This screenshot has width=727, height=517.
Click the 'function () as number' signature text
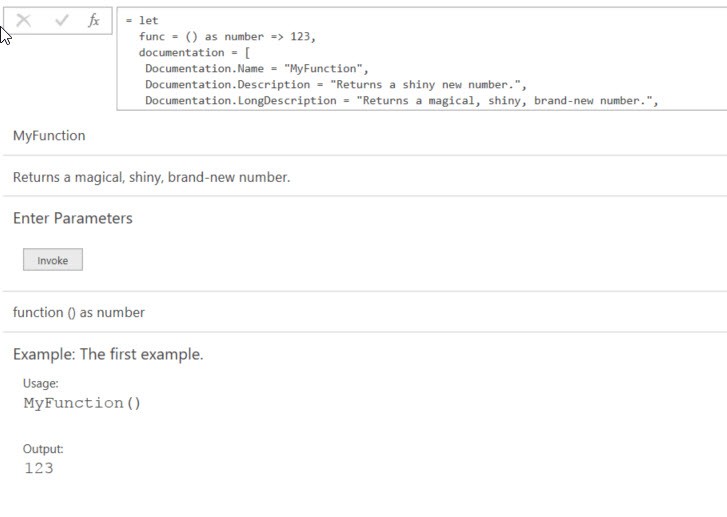point(79,313)
